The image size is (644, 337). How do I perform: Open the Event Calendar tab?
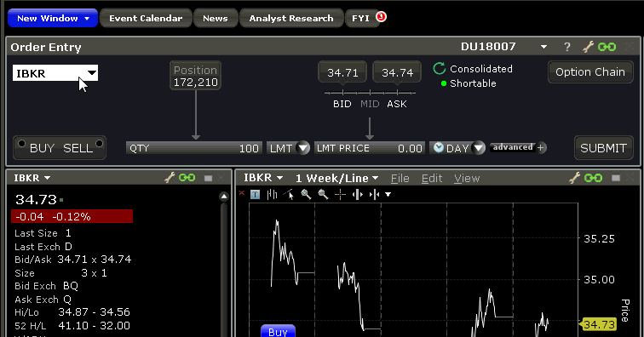[146, 18]
